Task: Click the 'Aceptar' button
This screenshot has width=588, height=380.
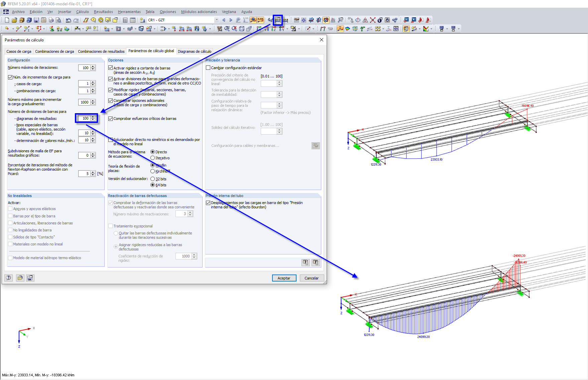Action: tap(284, 278)
